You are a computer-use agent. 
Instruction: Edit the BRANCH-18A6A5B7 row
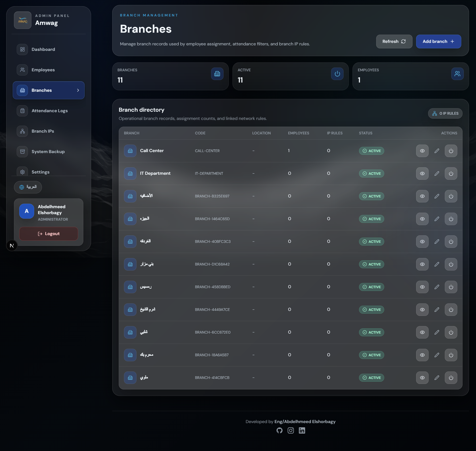[x=437, y=355]
